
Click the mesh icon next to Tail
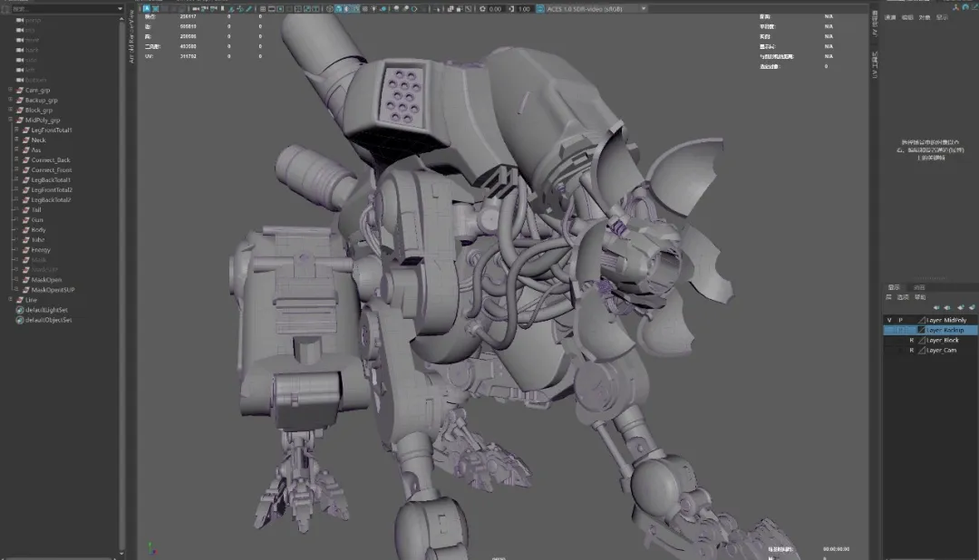pos(25,209)
